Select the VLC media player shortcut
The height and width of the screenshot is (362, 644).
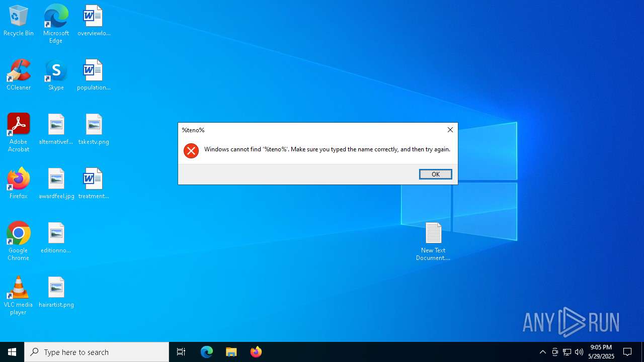click(x=19, y=296)
